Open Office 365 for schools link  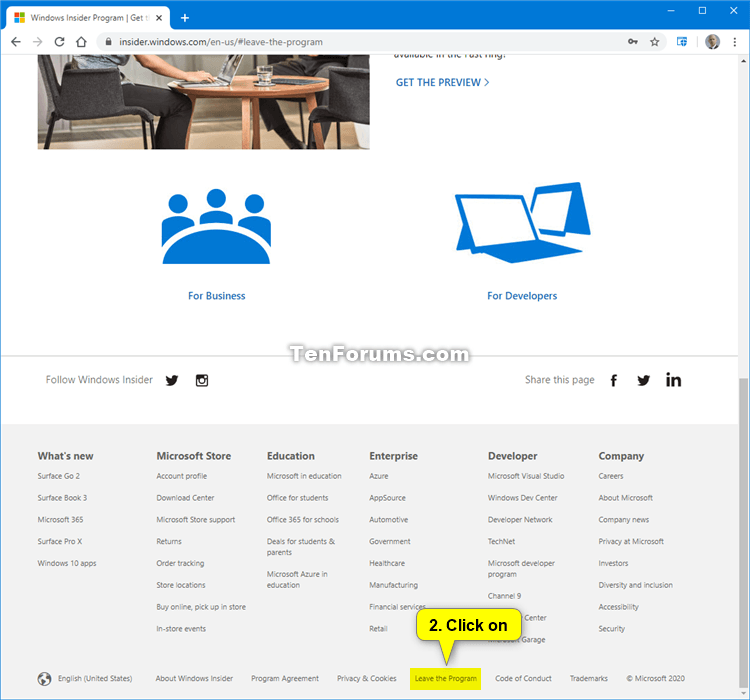click(x=303, y=520)
